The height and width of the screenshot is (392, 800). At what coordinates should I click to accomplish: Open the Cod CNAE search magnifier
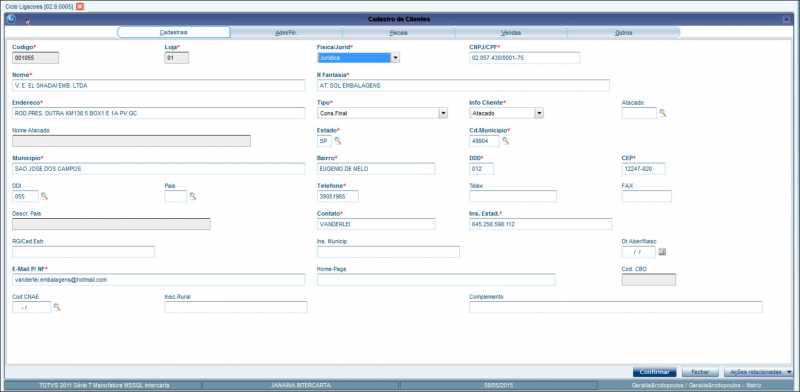57,307
